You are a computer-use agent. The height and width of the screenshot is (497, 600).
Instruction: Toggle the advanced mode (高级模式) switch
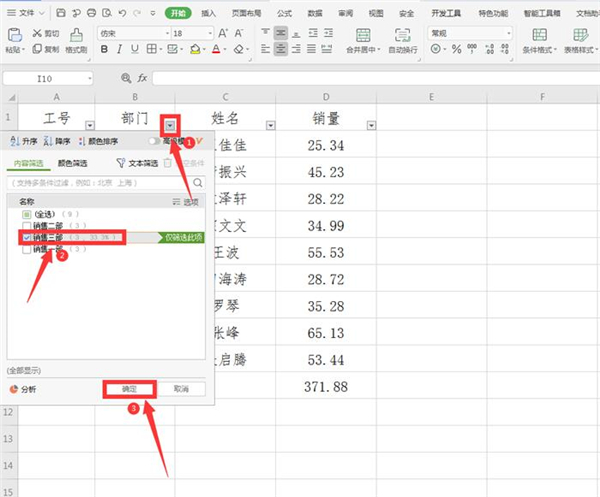click(155, 142)
